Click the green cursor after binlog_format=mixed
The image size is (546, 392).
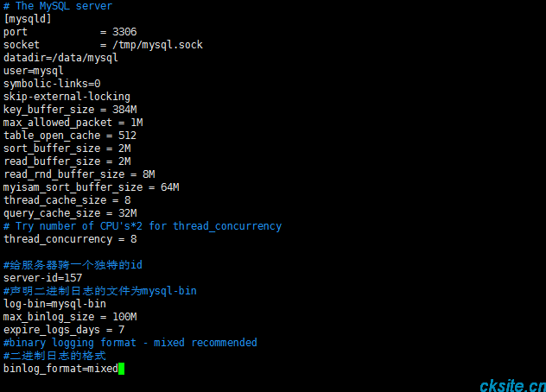pyautogui.click(x=121, y=369)
